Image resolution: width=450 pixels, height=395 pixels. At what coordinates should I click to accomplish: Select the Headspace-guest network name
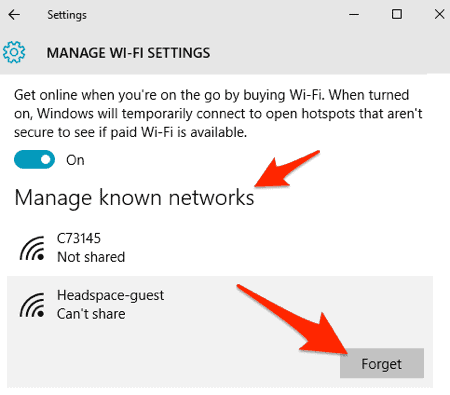tap(110, 296)
